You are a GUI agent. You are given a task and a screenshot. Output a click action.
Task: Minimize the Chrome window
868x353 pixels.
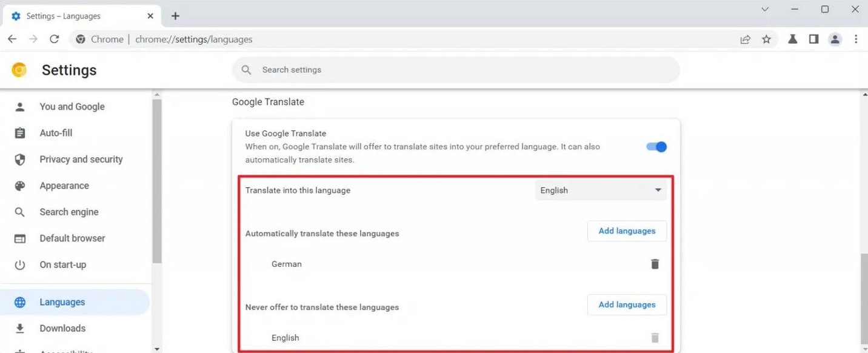pyautogui.click(x=795, y=9)
